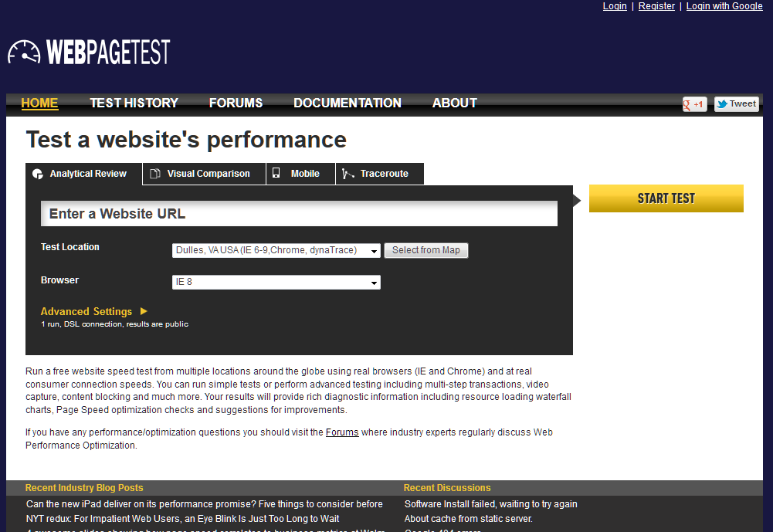Click the Google +1 icon button
The width and height of the screenshot is (773, 532).
[x=694, y=104]
